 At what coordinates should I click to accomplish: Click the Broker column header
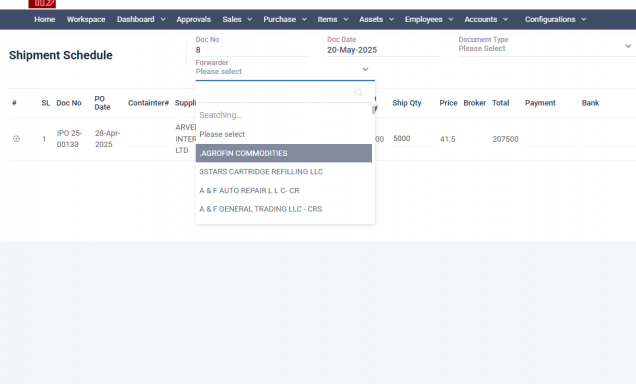(x=475, y=103)
